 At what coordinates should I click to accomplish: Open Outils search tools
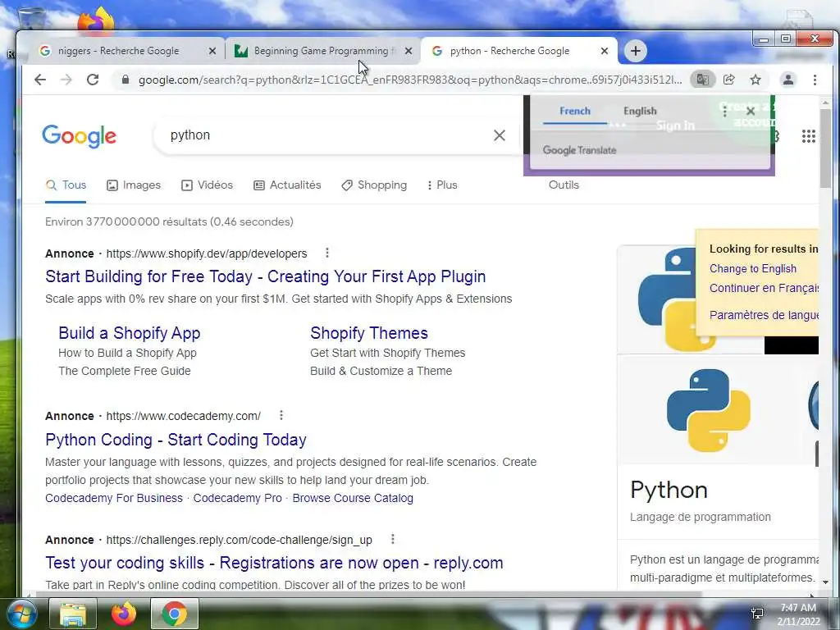coord(564,185)
